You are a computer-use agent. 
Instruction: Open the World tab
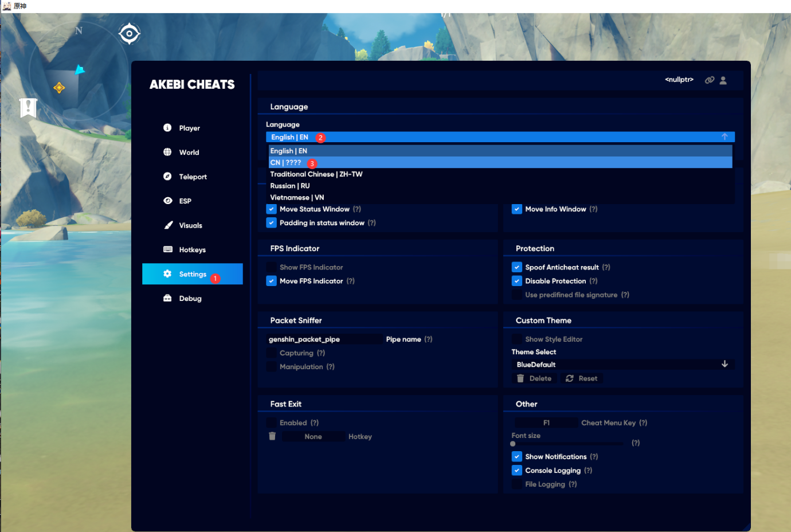point(193,152)
